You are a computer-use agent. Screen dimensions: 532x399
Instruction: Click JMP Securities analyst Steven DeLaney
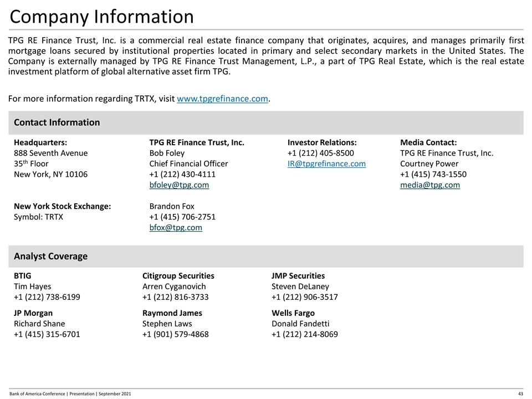click(300, 287)
